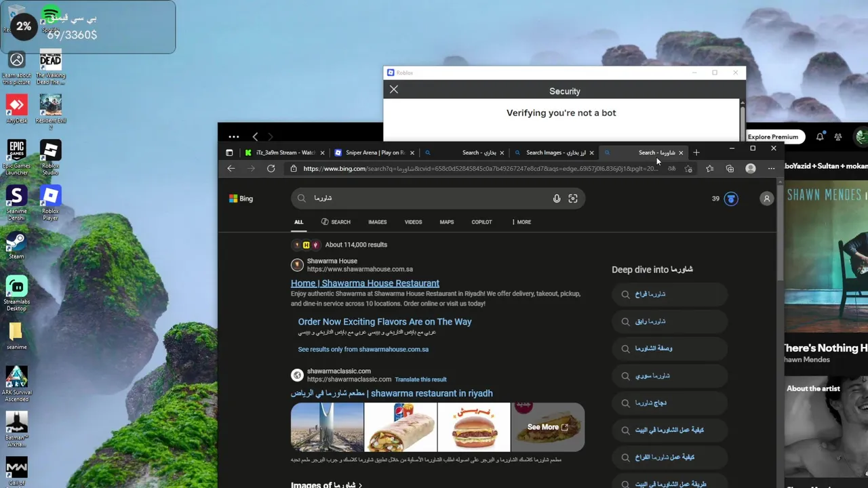Click the browser back arrow
Viewport: 868px width, 488px height.
pos(231,169)
